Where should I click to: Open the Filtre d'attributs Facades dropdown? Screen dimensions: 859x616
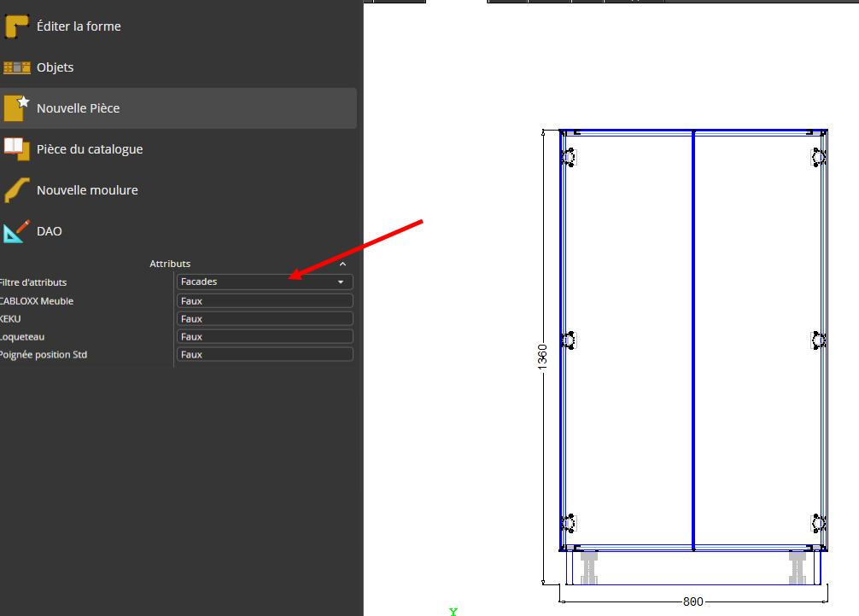tap(265, 282)
